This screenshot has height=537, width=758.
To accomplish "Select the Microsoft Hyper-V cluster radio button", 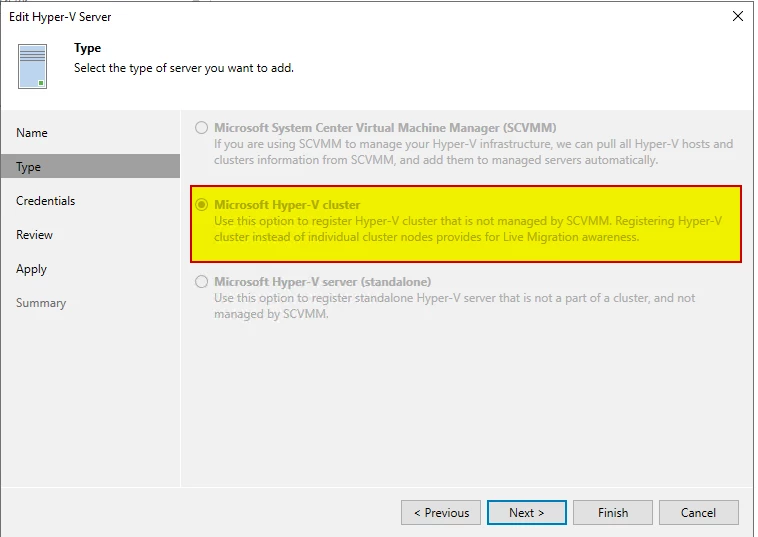I will (202, 204).
